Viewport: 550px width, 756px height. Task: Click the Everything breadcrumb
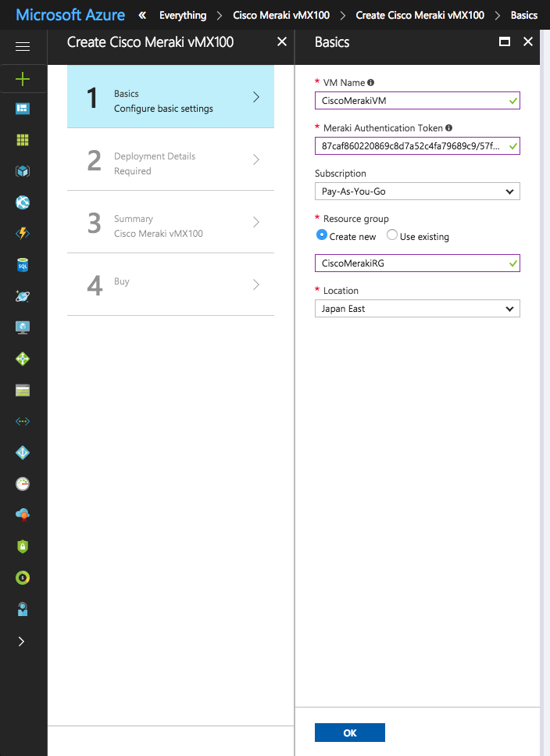tap(183, 16)
